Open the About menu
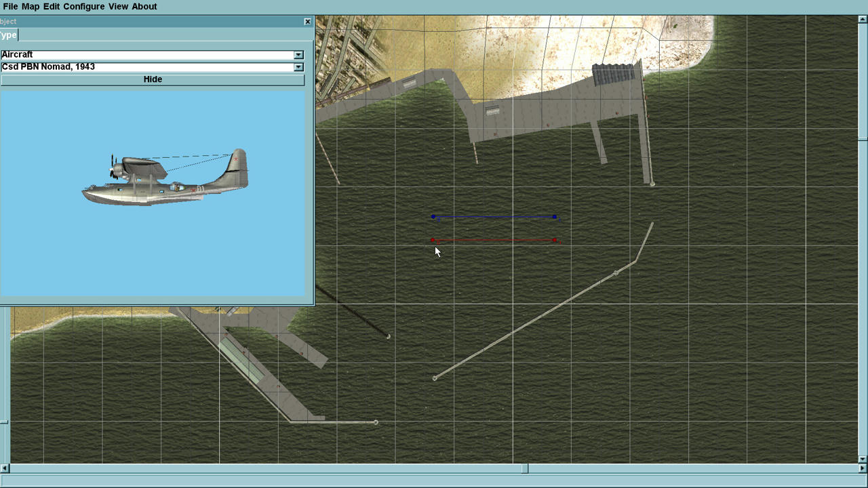 (x=144, y=6)
